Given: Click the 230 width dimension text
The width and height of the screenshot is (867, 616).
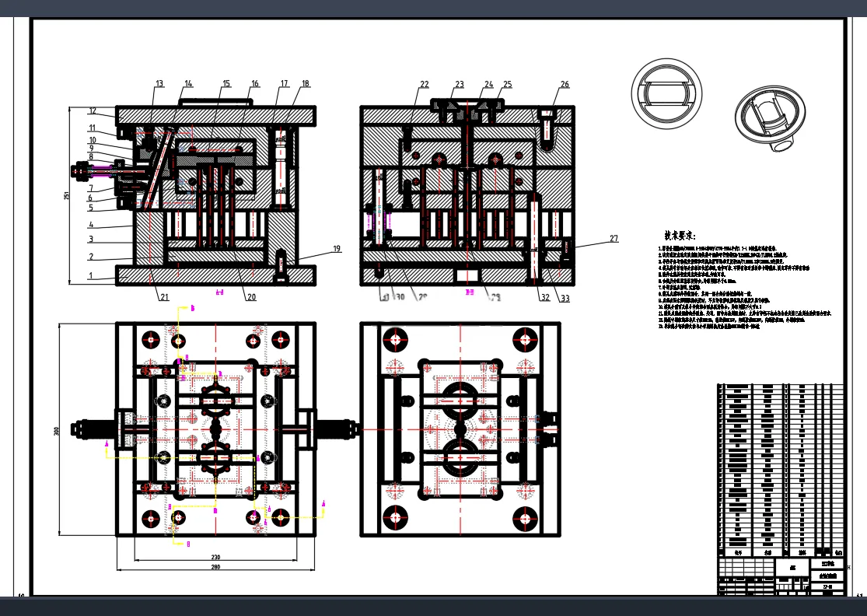Looking at the screenshot, I should pos(215,557).
